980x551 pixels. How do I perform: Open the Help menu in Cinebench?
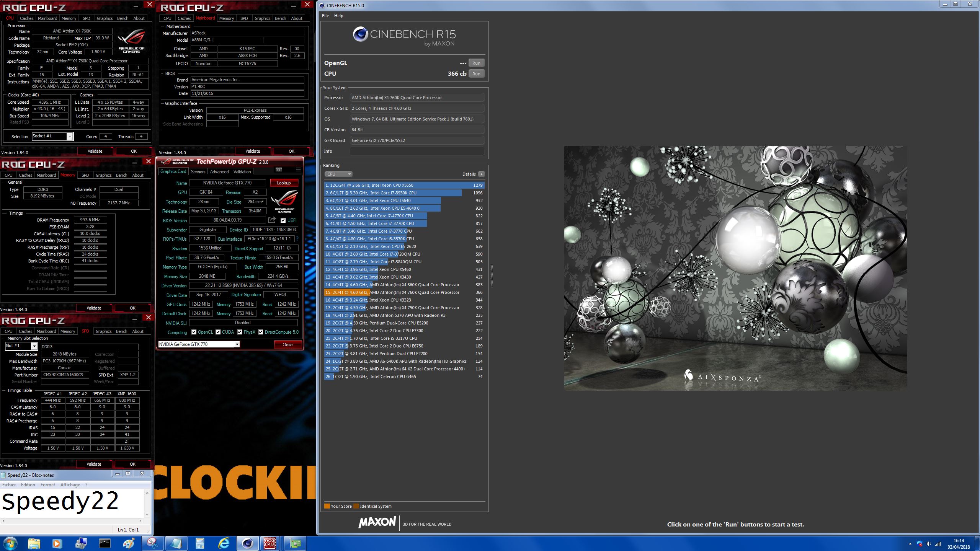pyautogui.click(x=339, y=16)
